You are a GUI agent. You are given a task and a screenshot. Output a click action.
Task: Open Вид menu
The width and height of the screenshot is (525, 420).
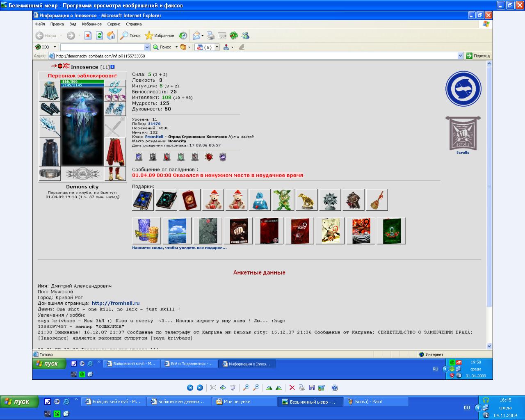73,24
